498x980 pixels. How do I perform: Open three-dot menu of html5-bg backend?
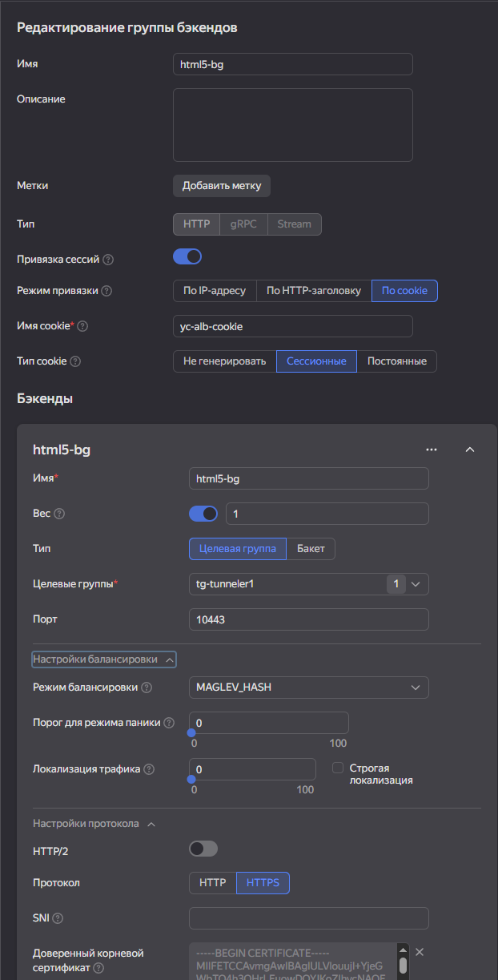(432, 450)
